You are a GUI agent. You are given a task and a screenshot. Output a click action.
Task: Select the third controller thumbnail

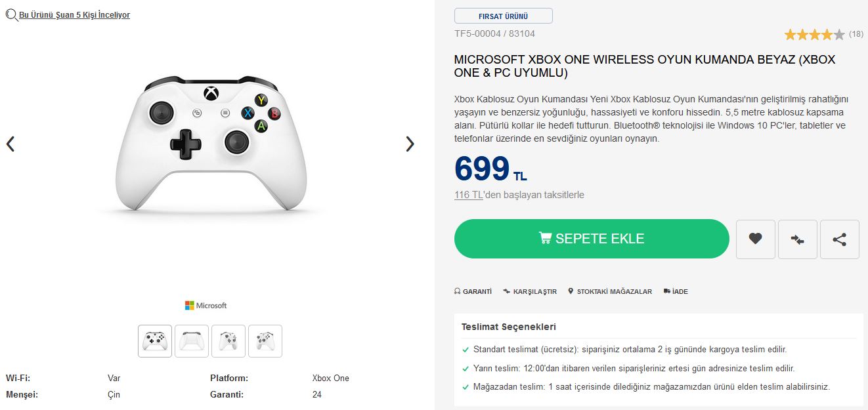coord(228,341)
